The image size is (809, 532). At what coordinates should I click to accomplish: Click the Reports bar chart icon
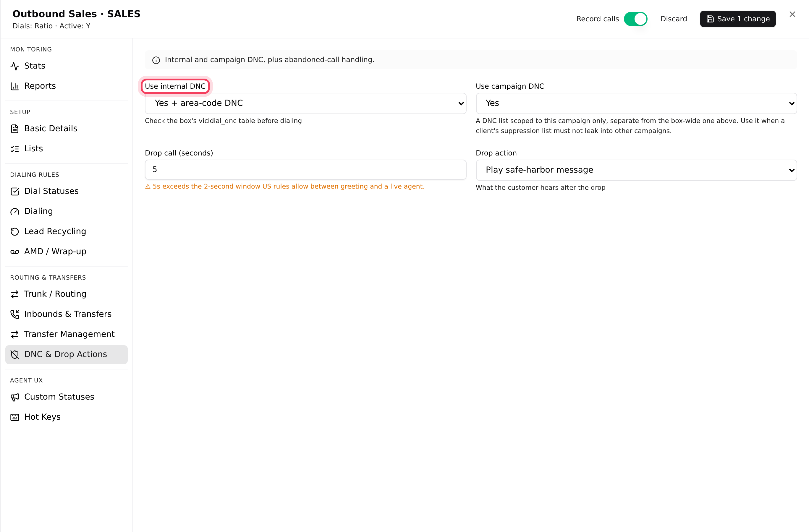pos(14,86)
